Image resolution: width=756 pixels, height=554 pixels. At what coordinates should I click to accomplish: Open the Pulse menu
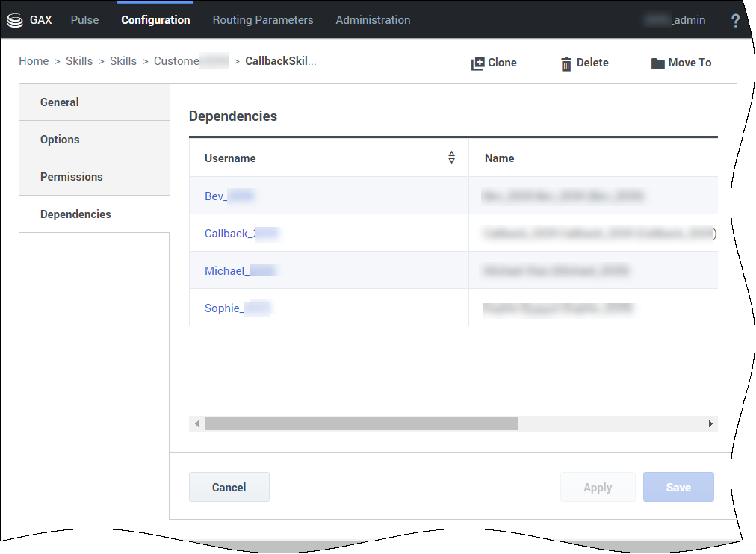[84, 20]
